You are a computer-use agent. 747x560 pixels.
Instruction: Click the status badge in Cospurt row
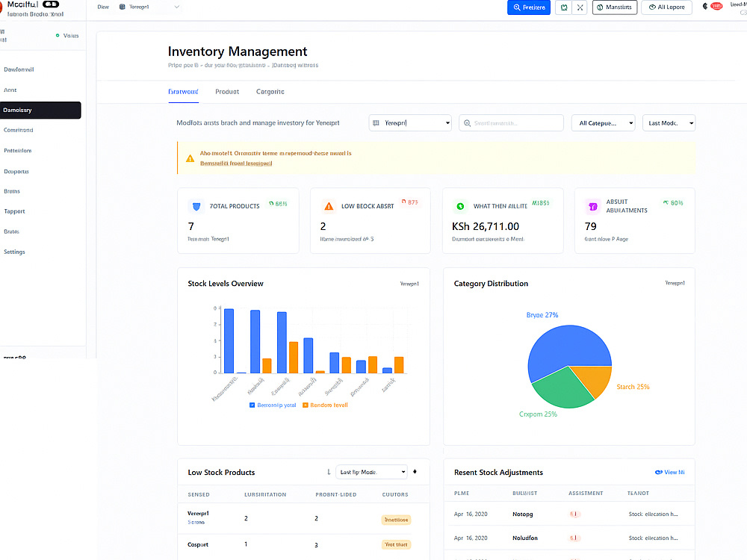click(396, 545)
